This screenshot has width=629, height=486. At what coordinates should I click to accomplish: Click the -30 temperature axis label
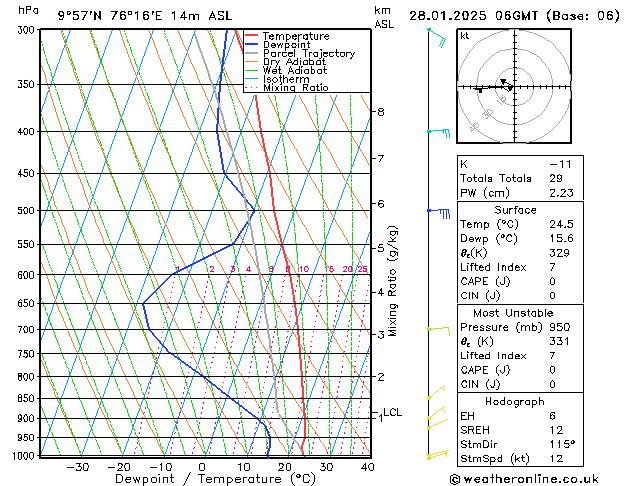pos(77,468)
